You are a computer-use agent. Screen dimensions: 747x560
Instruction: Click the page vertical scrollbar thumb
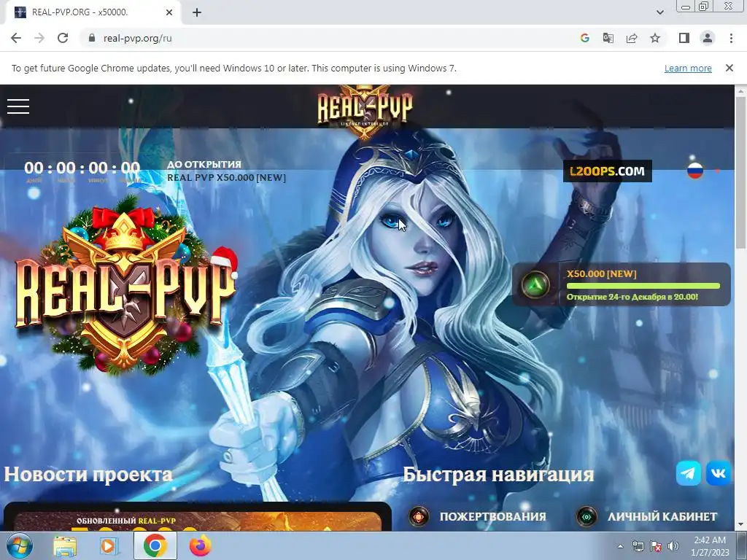coord(741,172)
